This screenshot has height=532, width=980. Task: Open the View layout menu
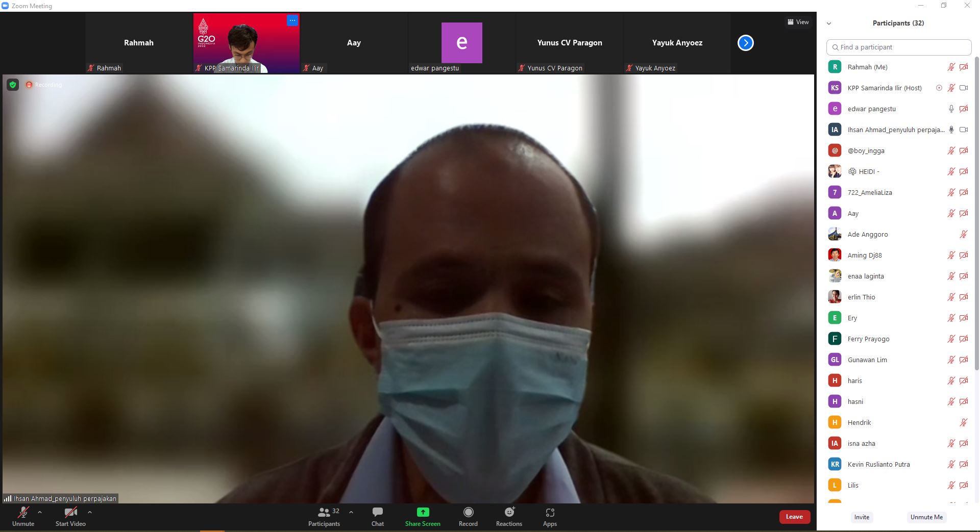pos(798,22)
